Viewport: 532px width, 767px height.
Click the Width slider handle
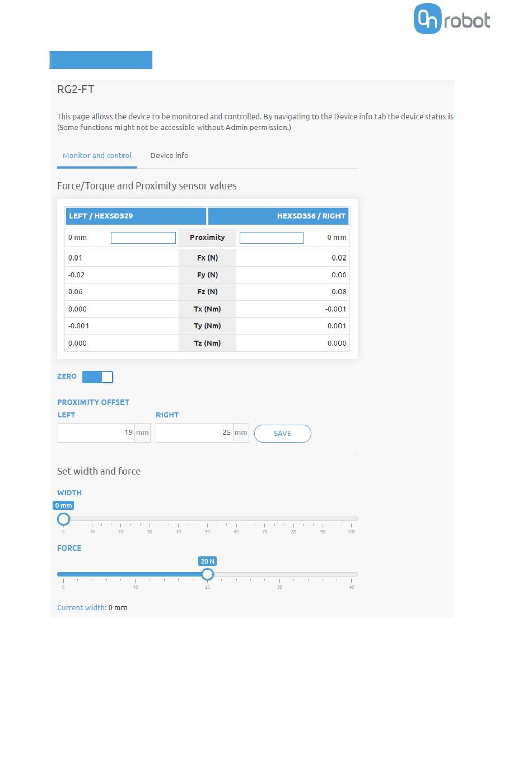(x=63, y=519)
